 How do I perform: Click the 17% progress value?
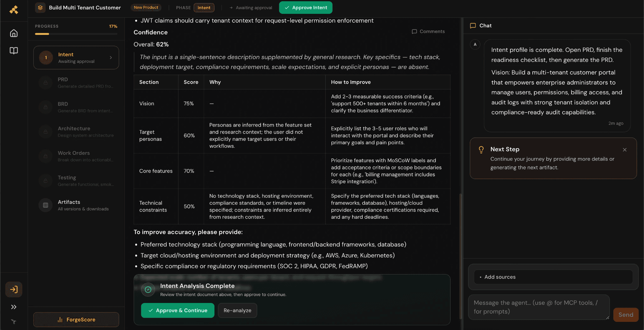tap(113, 26)
